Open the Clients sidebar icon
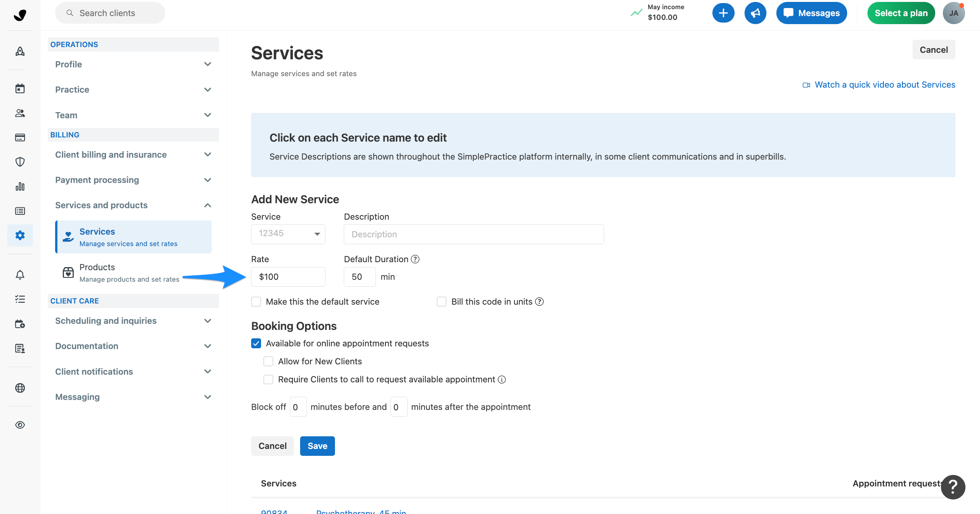980x514 pixels. tap(20, 113)
